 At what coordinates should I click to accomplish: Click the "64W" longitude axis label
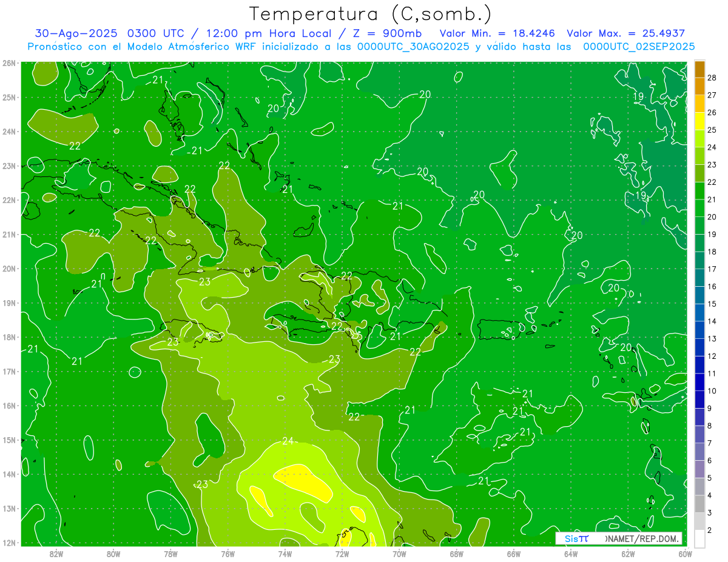(x=571, y=553)
